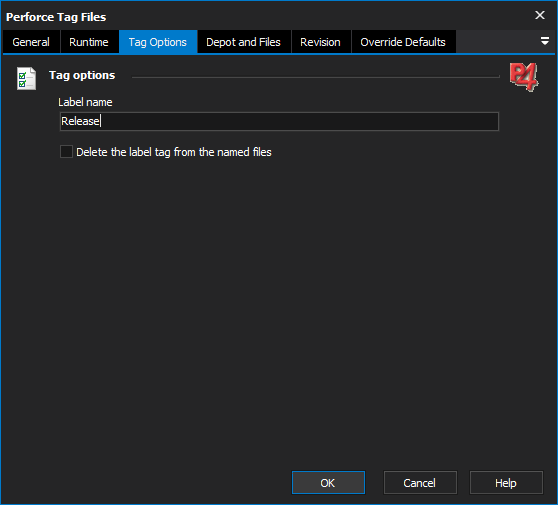
Task: Open the Revision tab
Action: tap(320, 42)
